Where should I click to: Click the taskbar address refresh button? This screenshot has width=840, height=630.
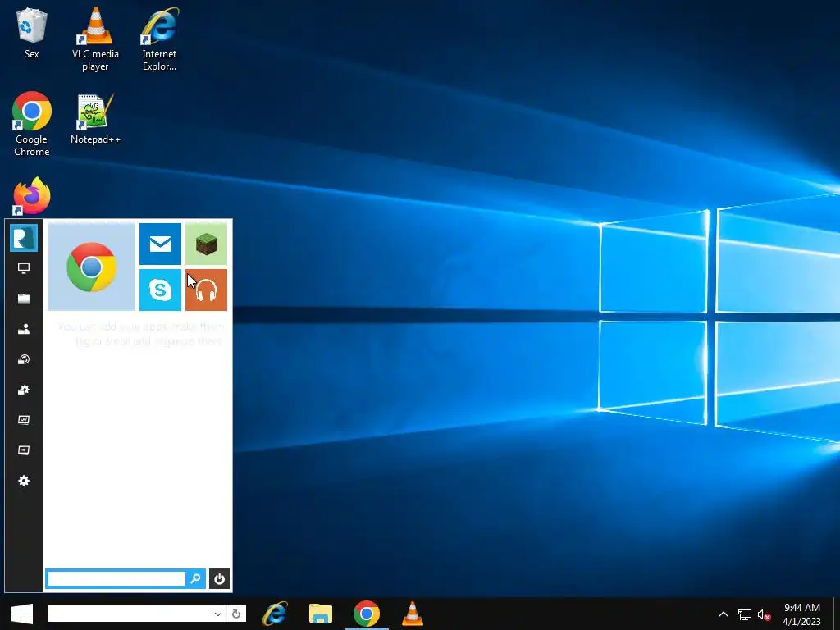236,614
